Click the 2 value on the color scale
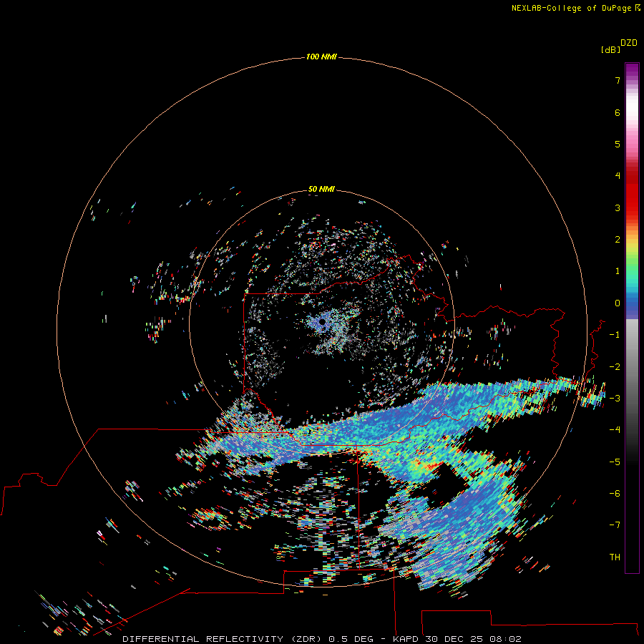The width and height of the screenshot is (644, 644). coord(618,240)
